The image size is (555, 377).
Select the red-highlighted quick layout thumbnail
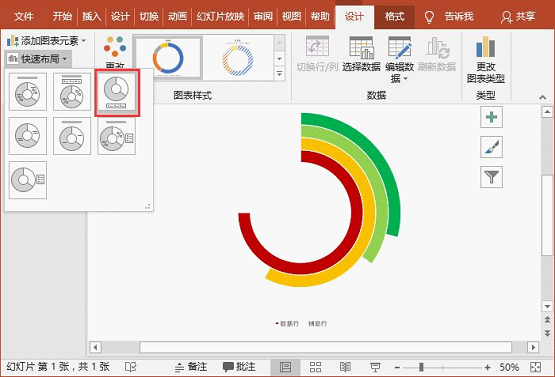(117, 93)
